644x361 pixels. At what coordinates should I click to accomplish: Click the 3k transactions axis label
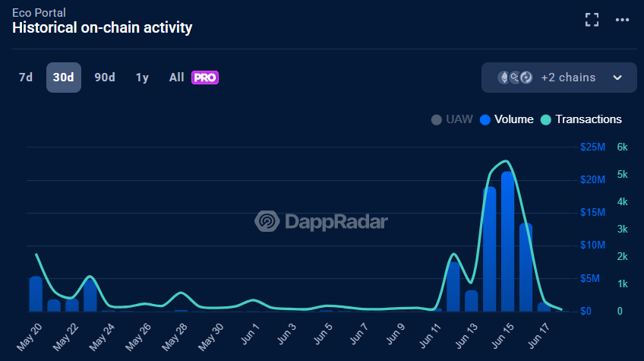pos(622,230)
